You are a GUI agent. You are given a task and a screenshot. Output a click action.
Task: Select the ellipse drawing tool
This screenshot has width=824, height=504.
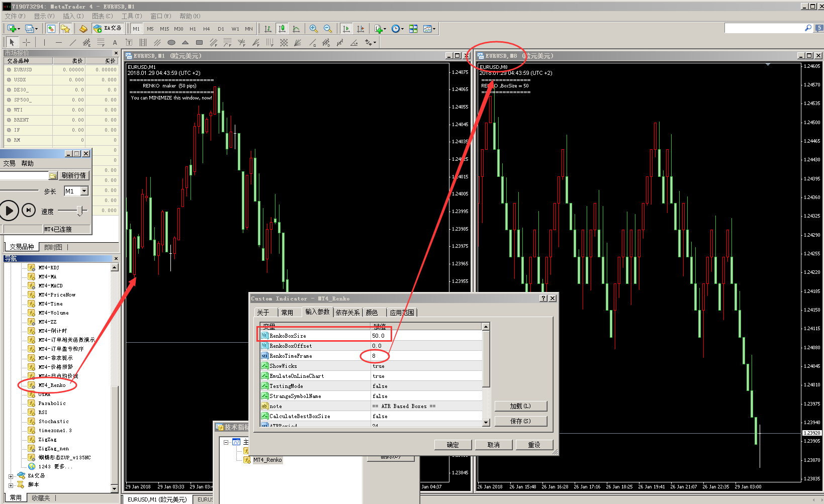[x=171, y=43]
